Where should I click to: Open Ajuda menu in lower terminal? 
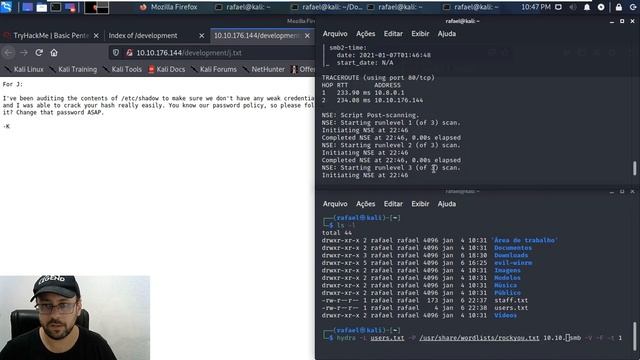pos(447,204)
